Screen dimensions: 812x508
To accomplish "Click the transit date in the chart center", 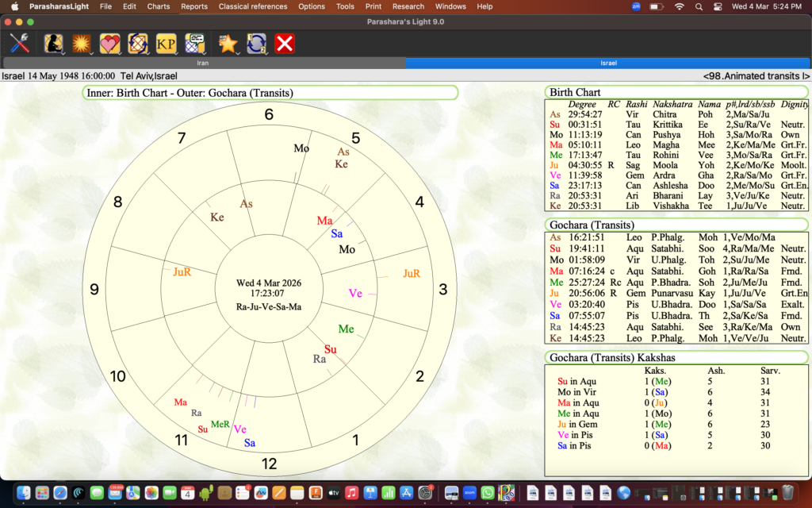I will click(268, 283).
